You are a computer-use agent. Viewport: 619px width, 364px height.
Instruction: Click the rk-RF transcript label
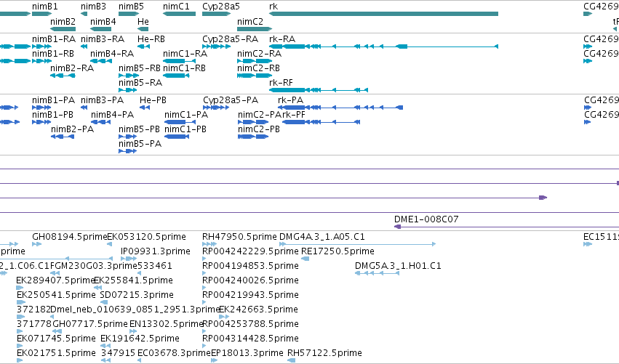(x=281, y=83)
